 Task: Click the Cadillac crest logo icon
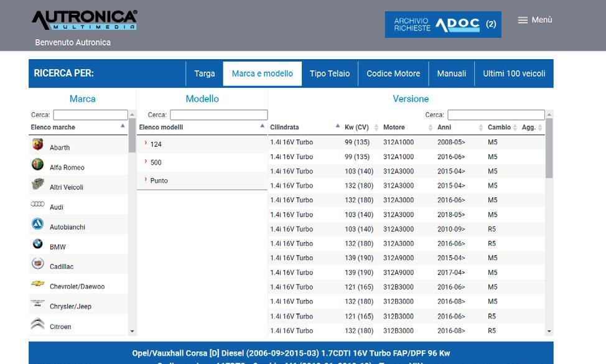[37, 264]
